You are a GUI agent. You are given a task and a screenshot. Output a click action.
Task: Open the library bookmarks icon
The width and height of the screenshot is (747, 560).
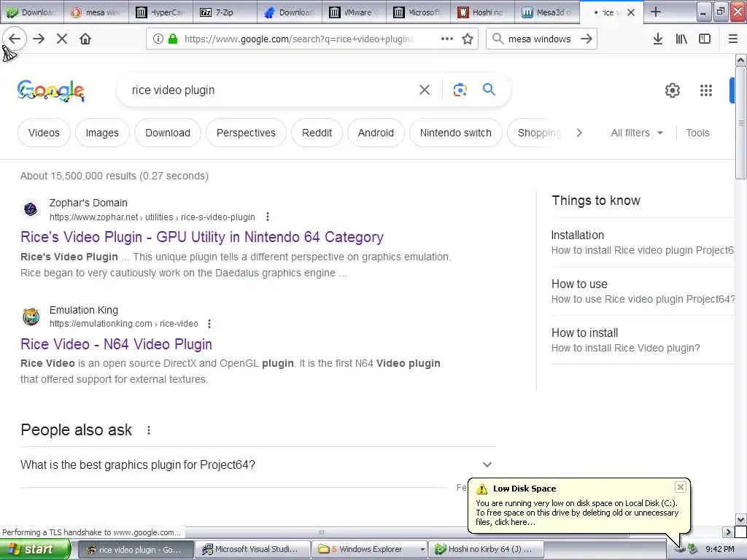pyautogui.click(x=681, y=39)
